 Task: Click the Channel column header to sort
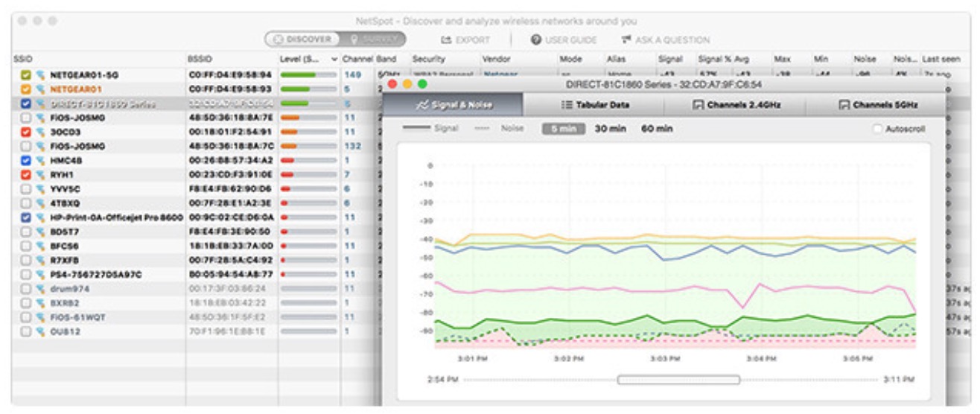357,59
